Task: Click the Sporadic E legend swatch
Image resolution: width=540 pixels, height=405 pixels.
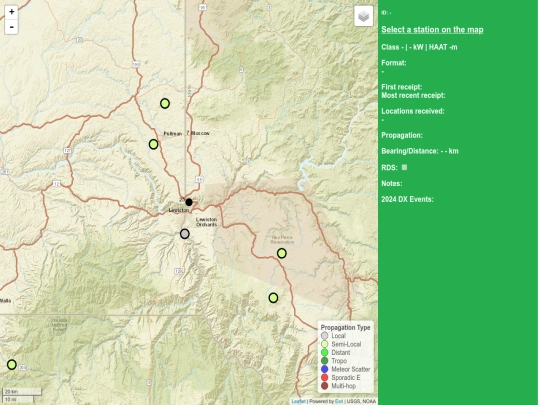Action: (324, 377)
